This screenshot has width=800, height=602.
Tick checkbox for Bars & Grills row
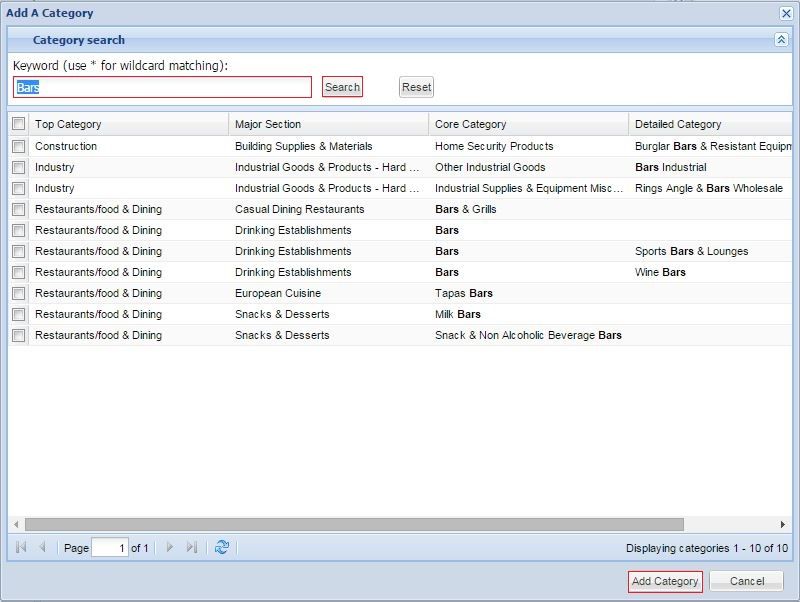pos(19,209)
